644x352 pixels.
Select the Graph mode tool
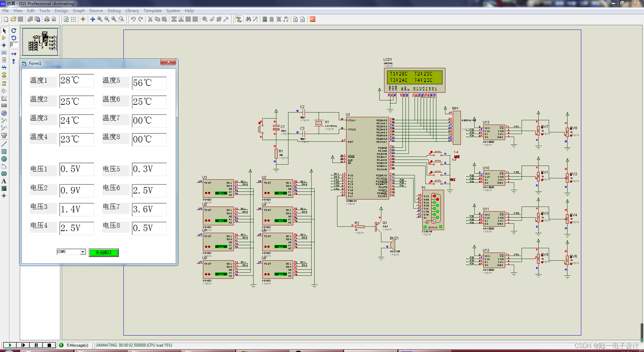4,98
